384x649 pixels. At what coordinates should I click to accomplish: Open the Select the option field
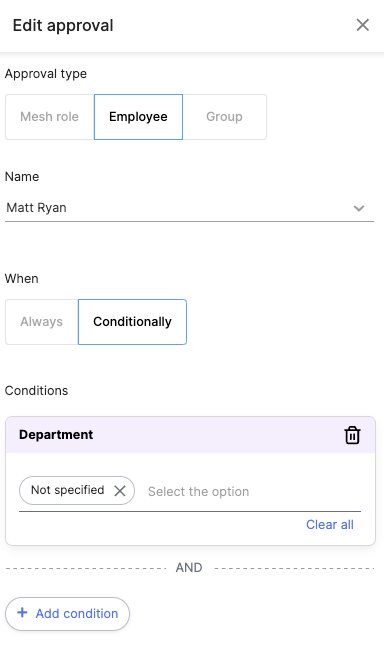point(254,491)
